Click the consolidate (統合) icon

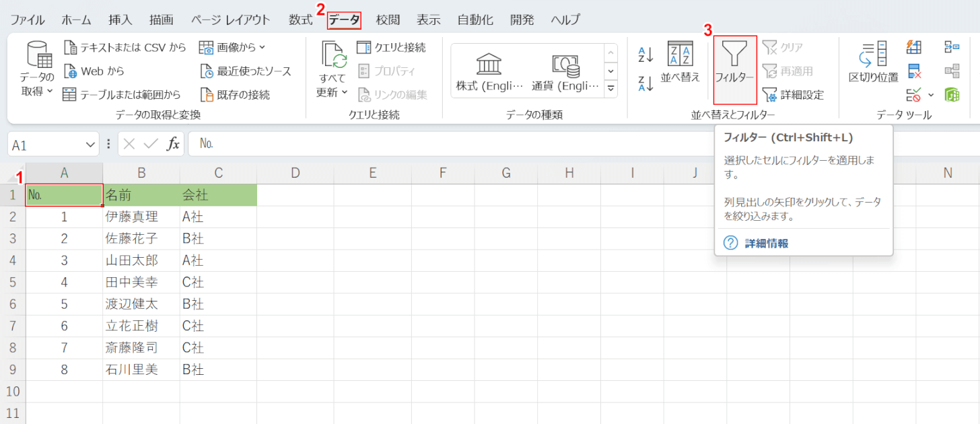952,47
